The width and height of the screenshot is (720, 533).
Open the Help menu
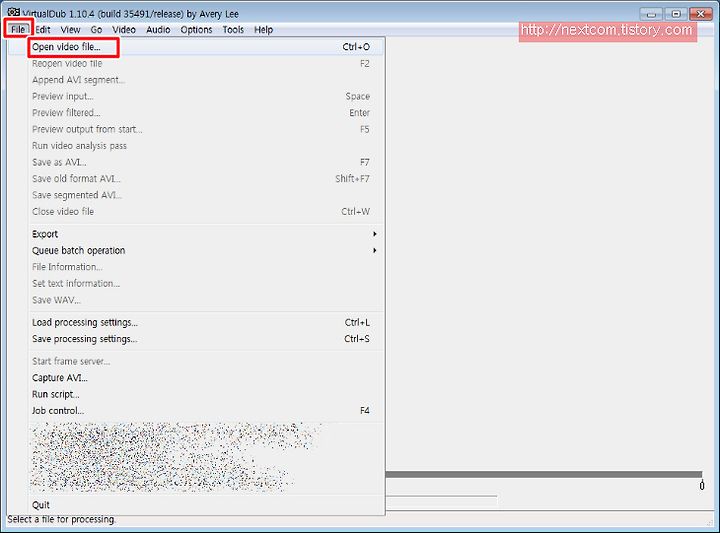(x=263, y=30)
